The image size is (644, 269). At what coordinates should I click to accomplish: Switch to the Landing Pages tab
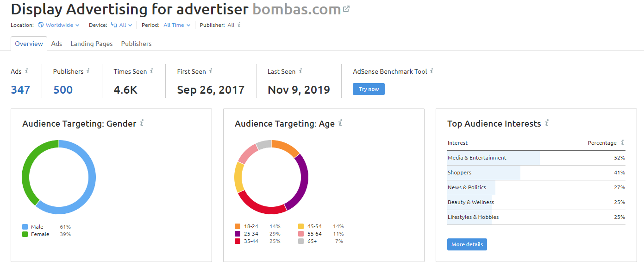pyautogui.click(x=92, y=44)
